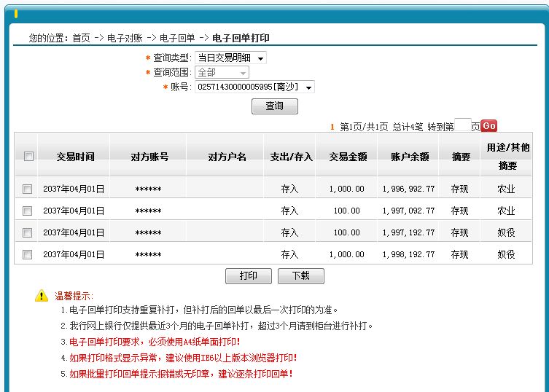Tick the select-all checkbox in table header
This screenshot has width=549, height=392.
pyautogui.click(x=28, y=156)
